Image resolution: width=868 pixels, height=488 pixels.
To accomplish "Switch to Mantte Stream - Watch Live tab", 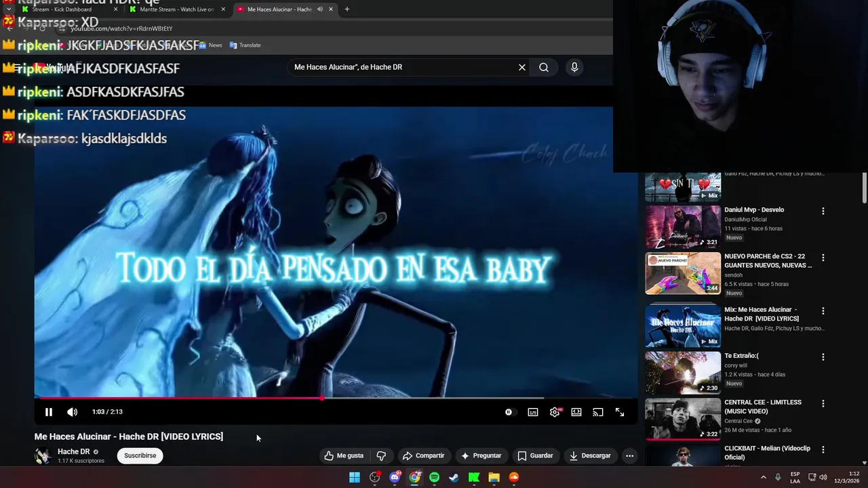I will 178,9.
